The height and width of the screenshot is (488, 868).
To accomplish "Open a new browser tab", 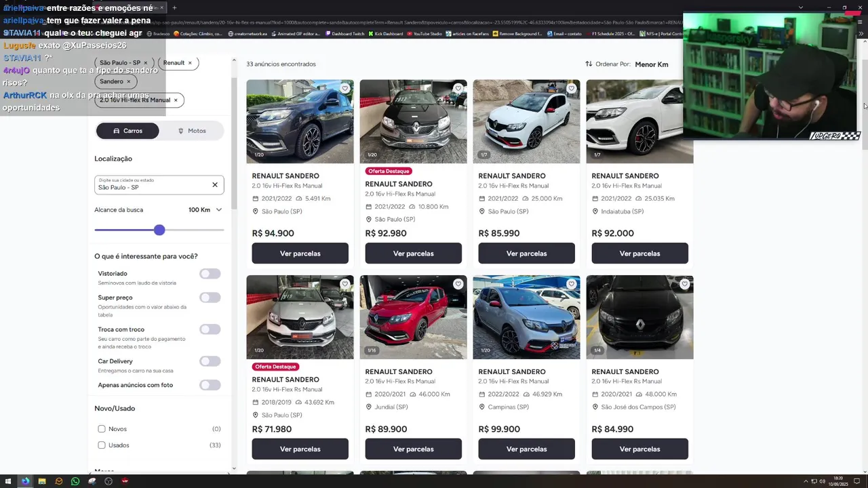I will [x=174, y=8].
